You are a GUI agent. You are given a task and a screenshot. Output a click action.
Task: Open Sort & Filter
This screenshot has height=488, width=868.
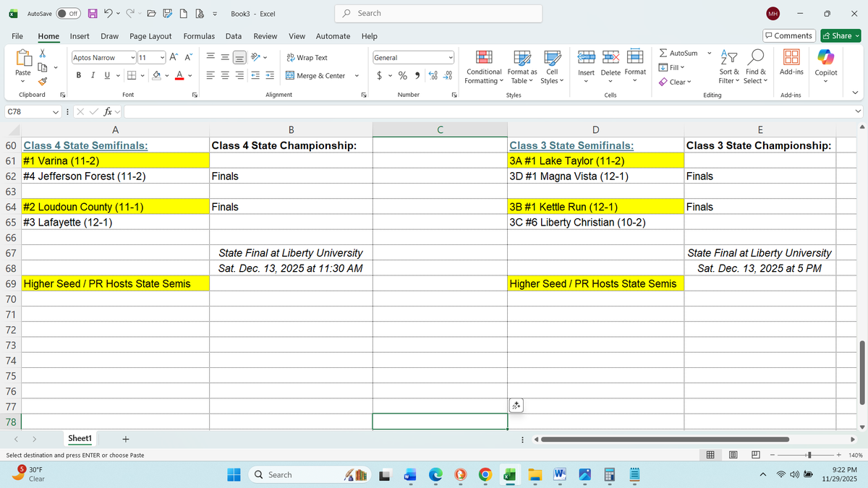point(729,67)
